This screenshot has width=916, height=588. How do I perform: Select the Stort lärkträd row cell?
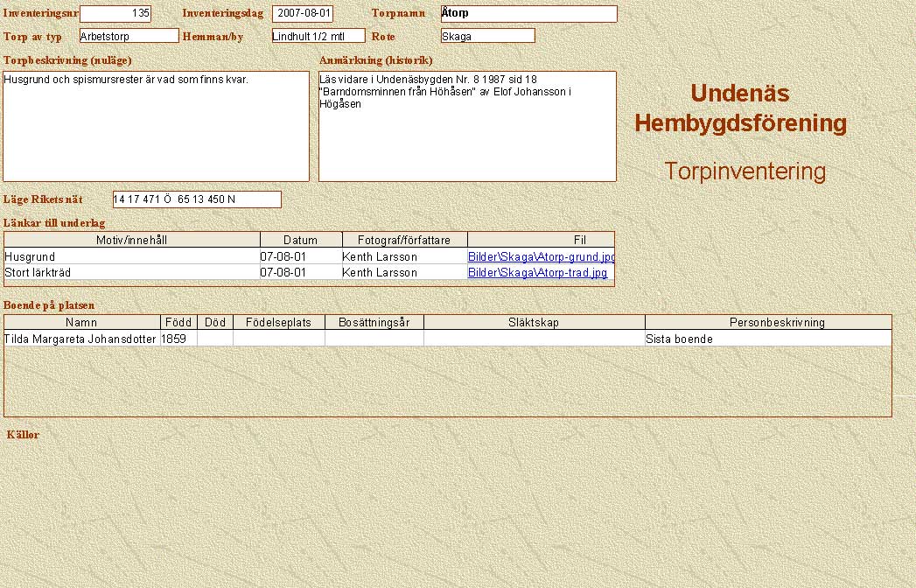(131, 273)
